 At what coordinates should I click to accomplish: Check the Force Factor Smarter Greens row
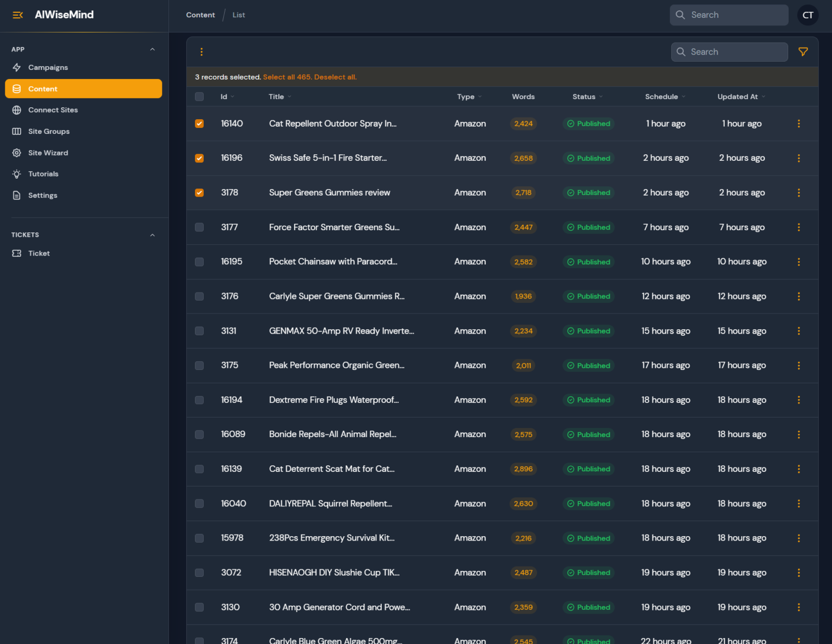(199, 227)
